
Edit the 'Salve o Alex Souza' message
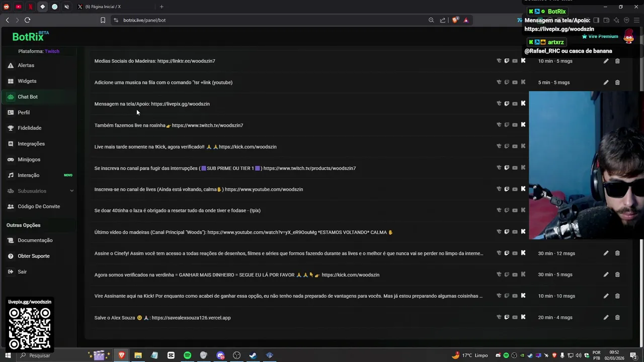pyautogui.click(x=606, y=317)
